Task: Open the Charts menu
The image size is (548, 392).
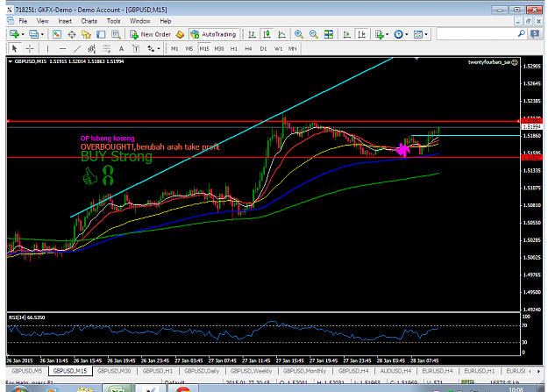Action: 89,21
